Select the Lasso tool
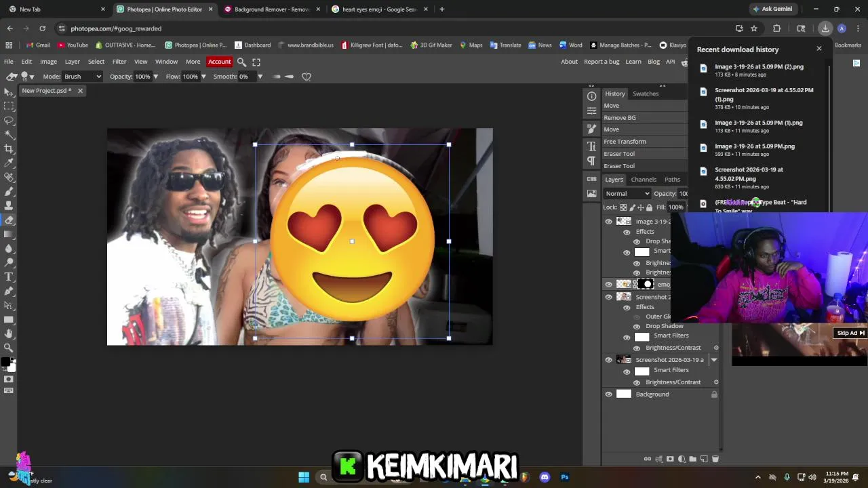Image resolution: width=868 pixels, height=488 pixels. (x=9, y=121)
